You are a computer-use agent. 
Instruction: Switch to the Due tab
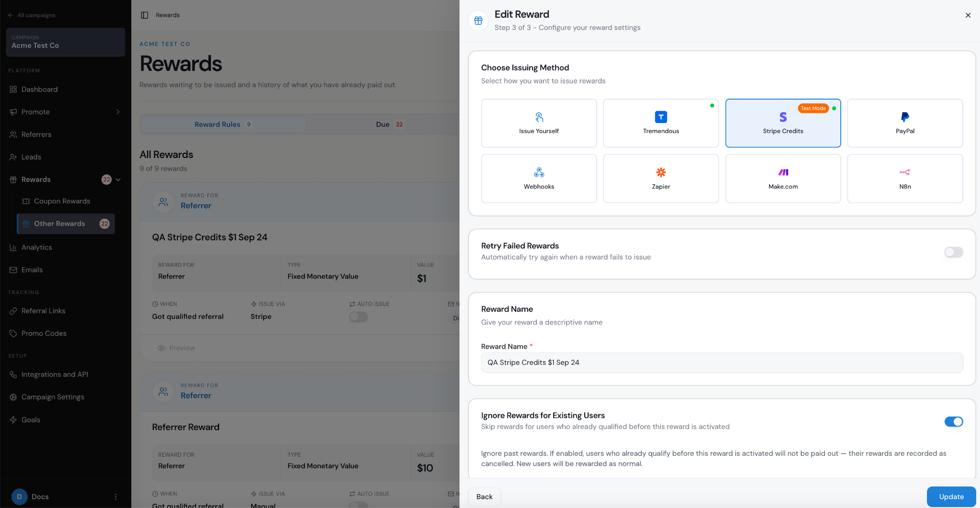click(390, 124)
